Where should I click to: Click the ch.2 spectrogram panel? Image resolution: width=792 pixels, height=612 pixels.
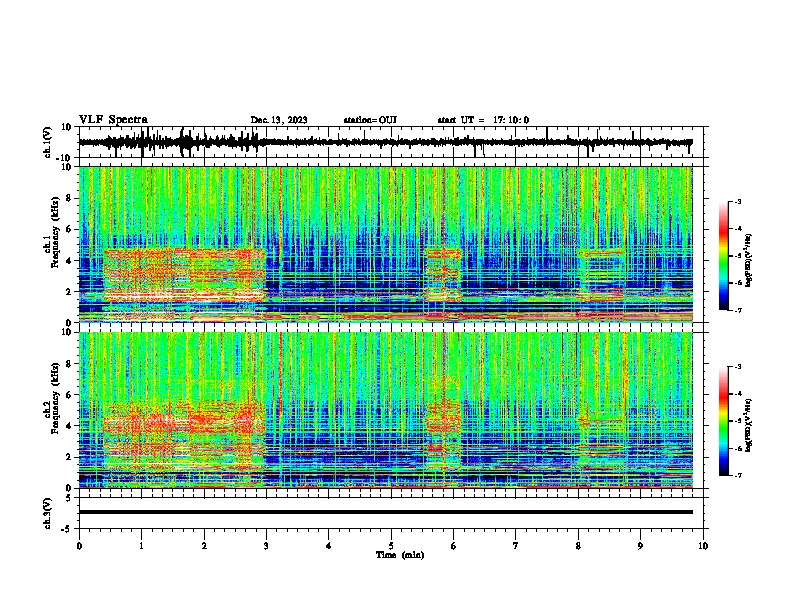pyautogui.click(x=386, y=410)
